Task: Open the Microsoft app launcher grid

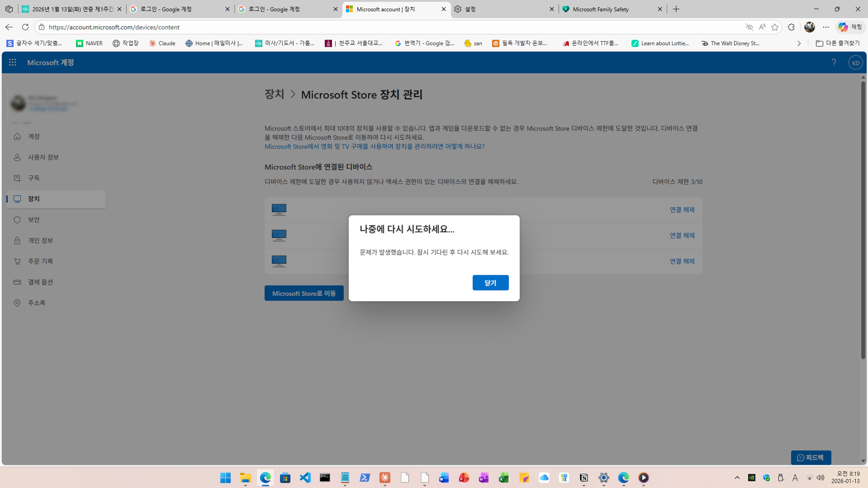Action: (x=12, y=62)
